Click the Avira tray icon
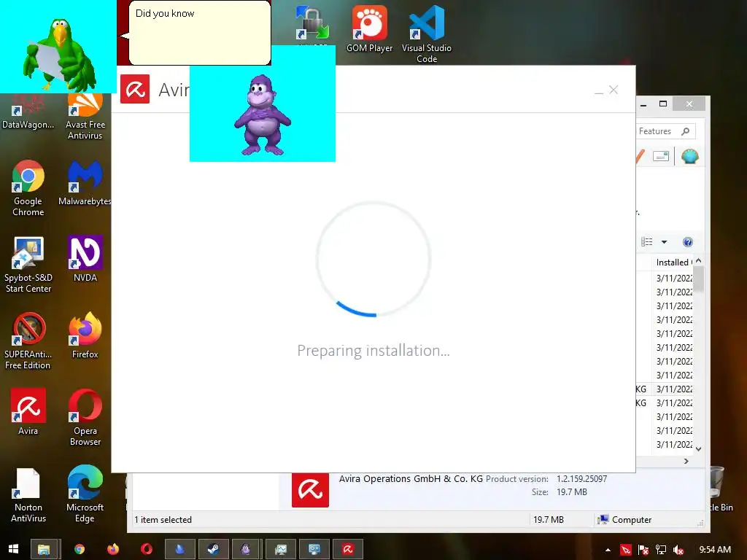Viewport: 747px width, 560px height. click(x=626, y=550)
